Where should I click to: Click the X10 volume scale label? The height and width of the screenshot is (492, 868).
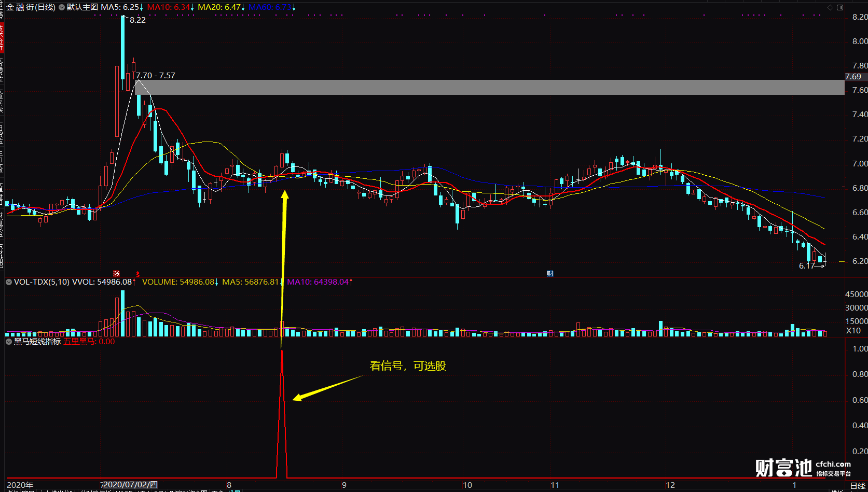853,331
